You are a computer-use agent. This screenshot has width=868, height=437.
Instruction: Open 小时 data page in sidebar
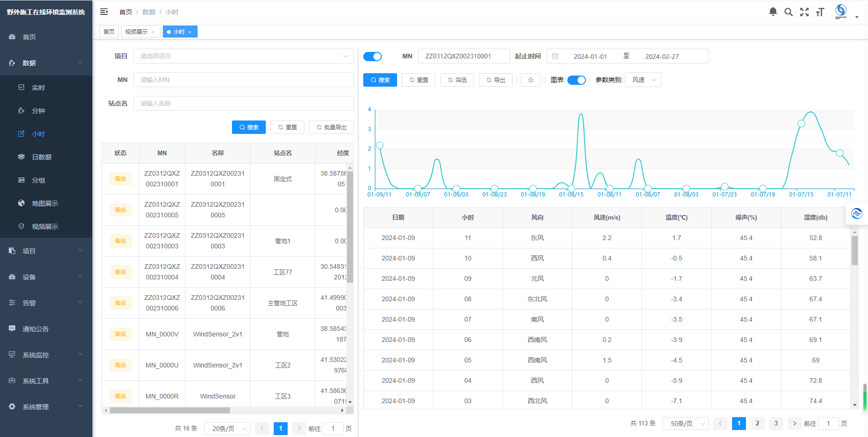coord(46,134)
